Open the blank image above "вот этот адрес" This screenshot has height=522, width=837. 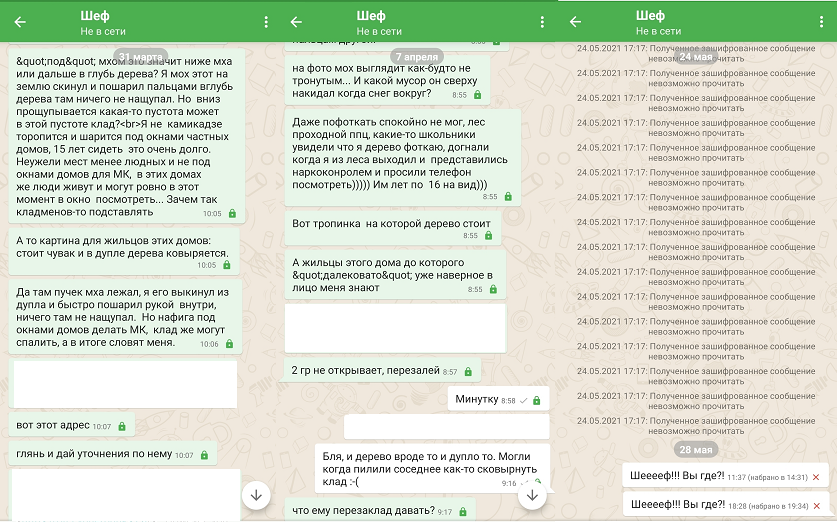click(x=124, y=384)
